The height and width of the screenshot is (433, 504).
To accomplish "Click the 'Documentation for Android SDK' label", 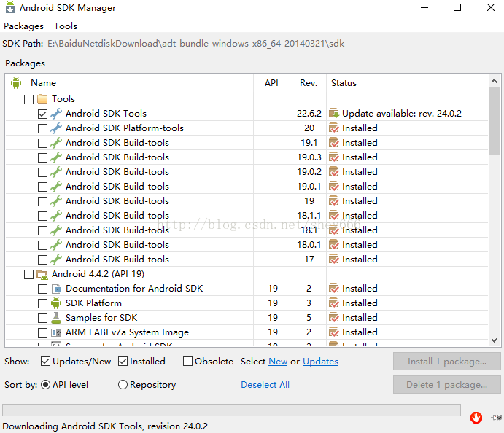I will (x=134, y=289).
